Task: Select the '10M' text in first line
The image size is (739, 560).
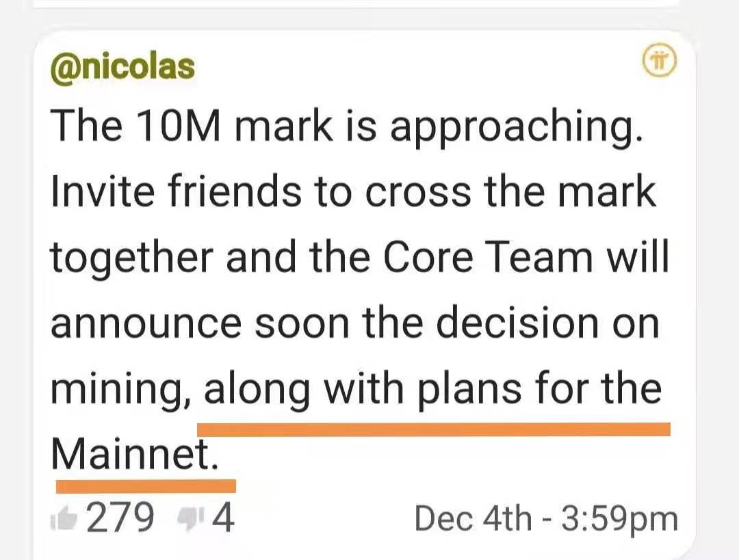Action: coord(177,125)
